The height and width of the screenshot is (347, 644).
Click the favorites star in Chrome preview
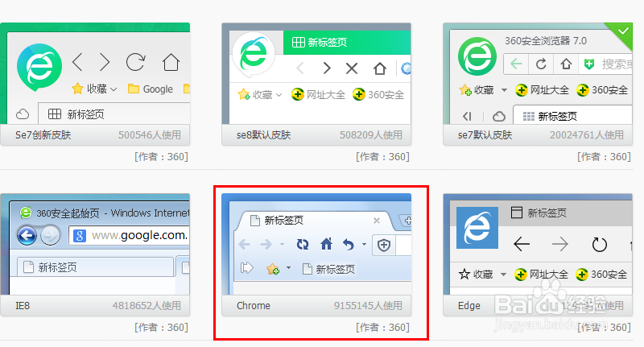273,269
